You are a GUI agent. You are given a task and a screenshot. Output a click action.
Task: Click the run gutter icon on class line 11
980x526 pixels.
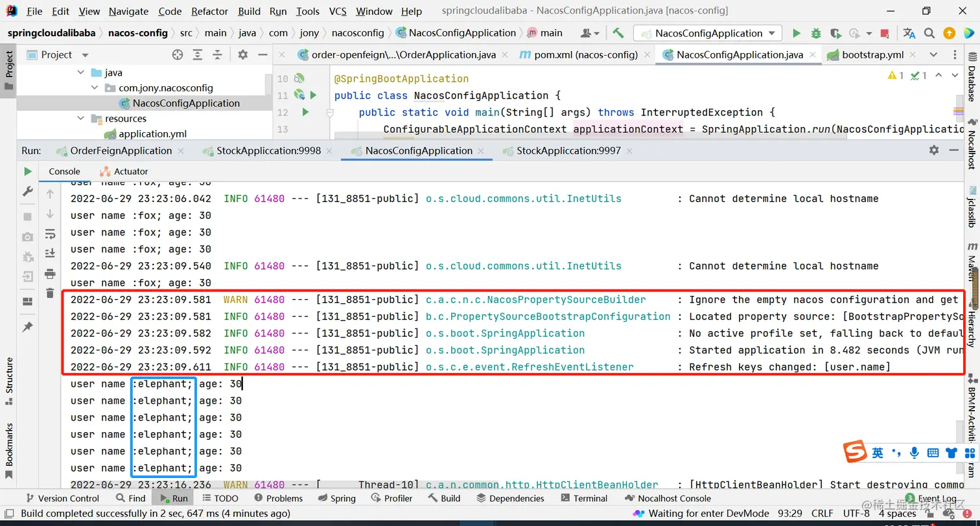[314, 95]
